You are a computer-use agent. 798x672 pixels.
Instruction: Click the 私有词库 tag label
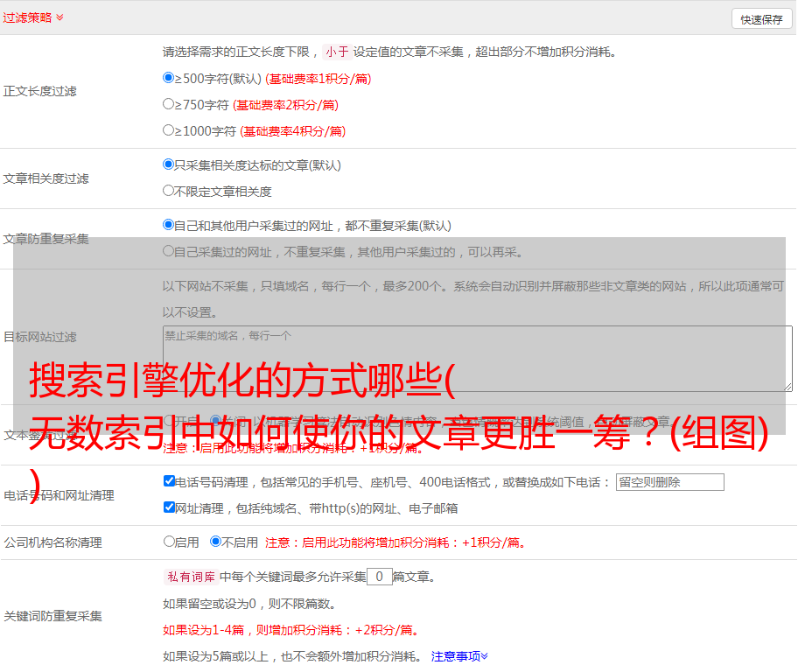(189, 577)
